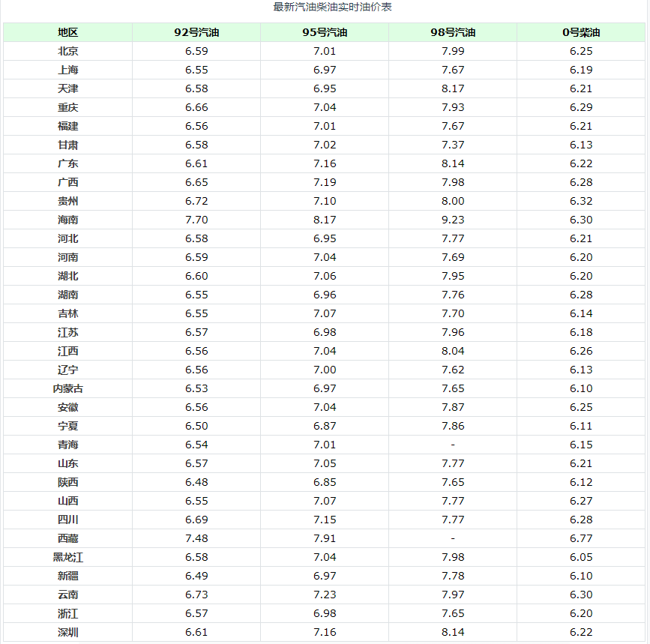
Task: Select the 新疆 region cell
Action: tap(68, 576)
